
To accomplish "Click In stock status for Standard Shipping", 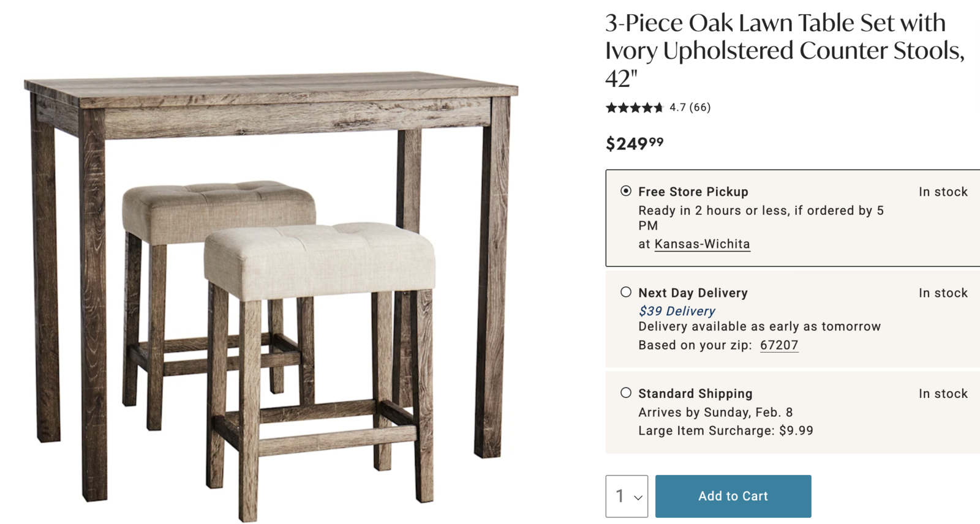I will [943, 394].
